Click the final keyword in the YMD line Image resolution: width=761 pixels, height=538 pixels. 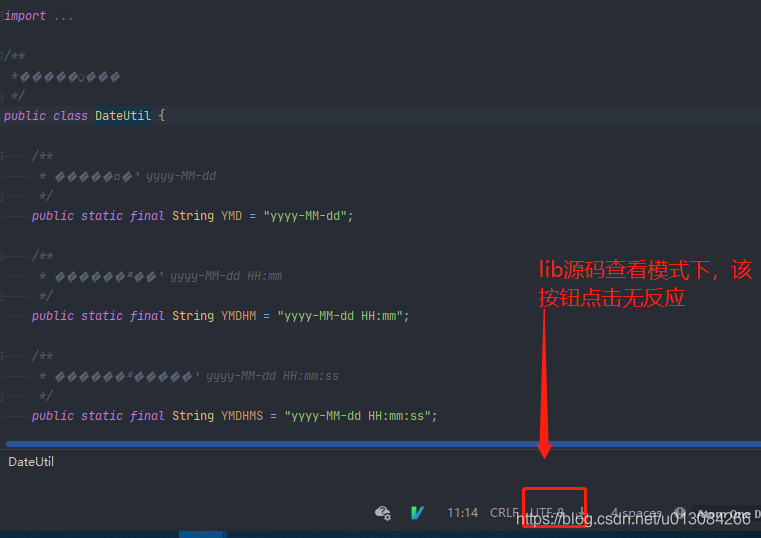[147, 216]
